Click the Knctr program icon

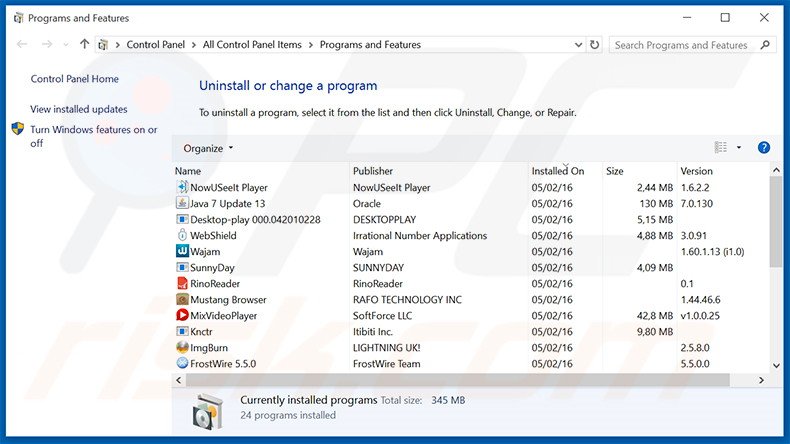[x=182, y=331]
